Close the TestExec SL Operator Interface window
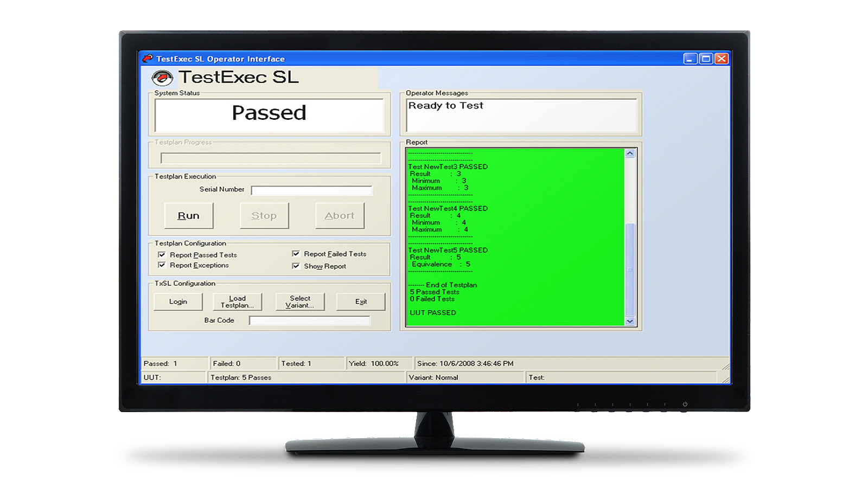This screenshot has height=488, width=868. coord(722,59)
